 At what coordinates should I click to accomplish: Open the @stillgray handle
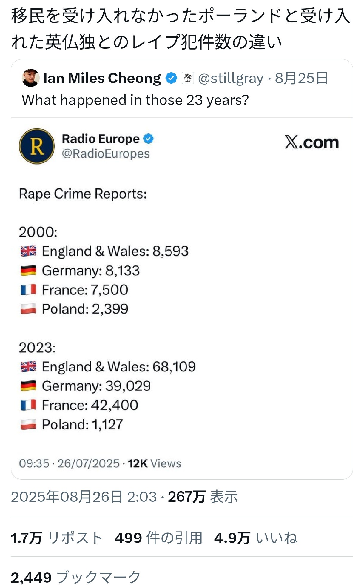(x=231, y=78)
